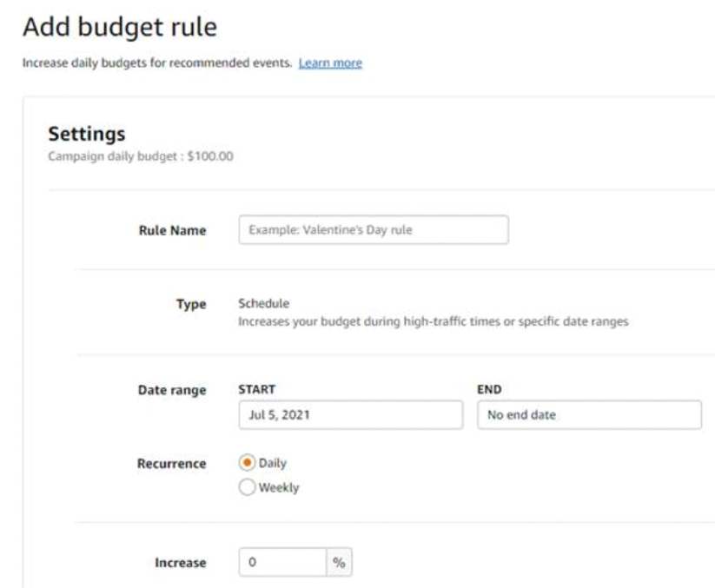The width and height of the screenshot is (715, 588).
Task: Click the Rule Name label
Action: [x=172, y=231]
